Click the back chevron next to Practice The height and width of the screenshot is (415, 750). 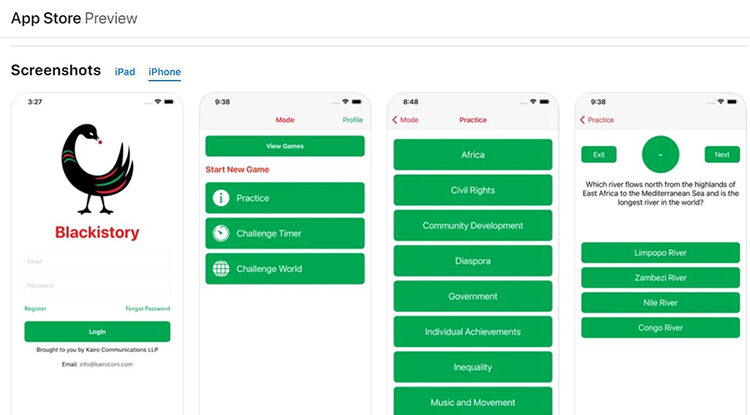click(x=583, y=120)
